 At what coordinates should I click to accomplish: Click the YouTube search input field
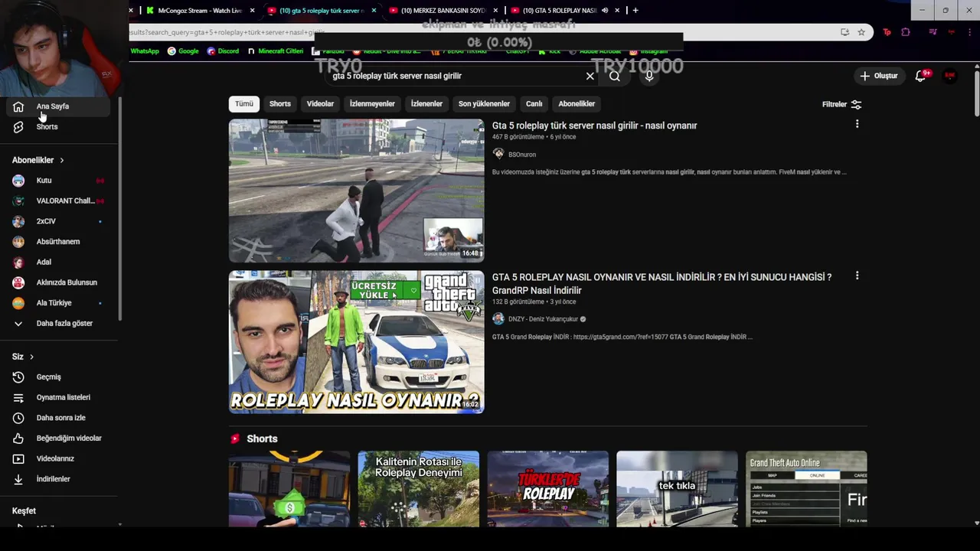click(x=456, y=77)
